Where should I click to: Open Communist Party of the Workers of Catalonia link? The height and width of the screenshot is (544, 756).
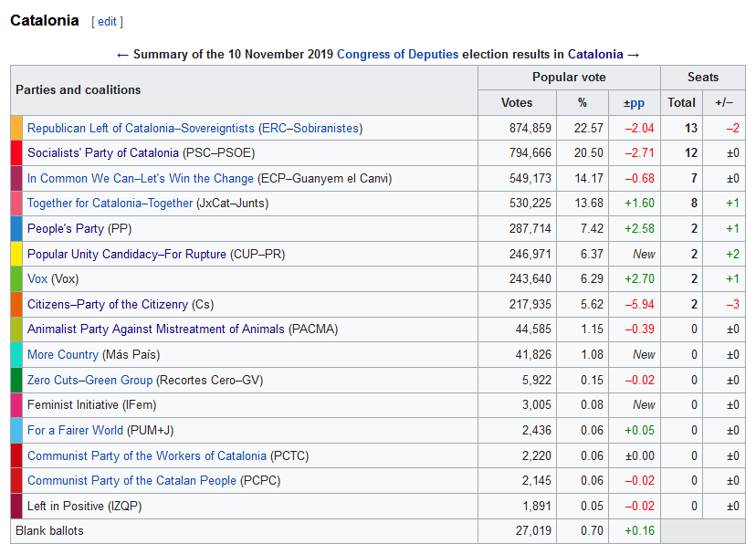[x=147, y=455]
